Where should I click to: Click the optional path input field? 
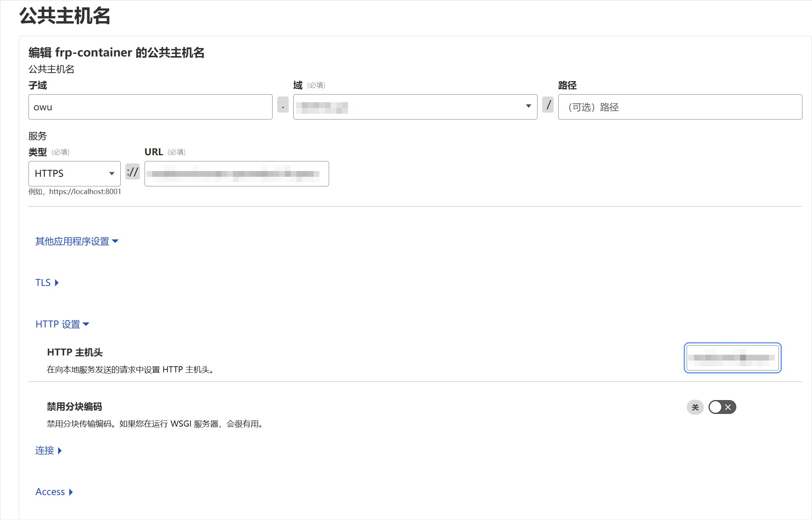pos(680,107)
